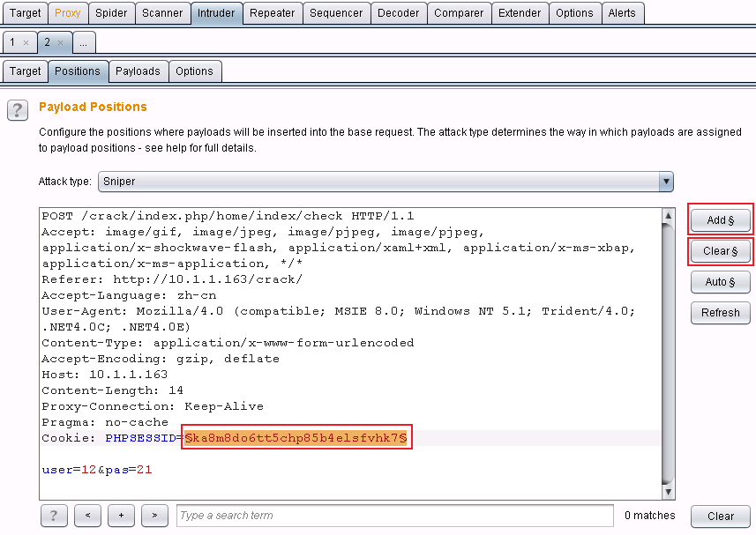Open the Scanner tab
Image resolution: width=756 pixels, height=535 pixels.
pos(162,13)
